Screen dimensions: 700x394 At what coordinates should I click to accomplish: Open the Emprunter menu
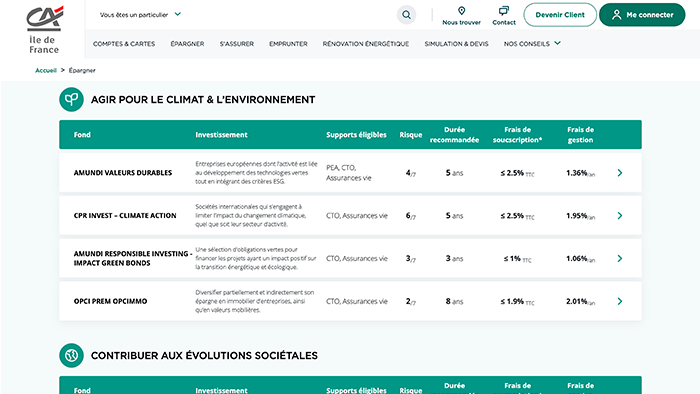point(288,44)
